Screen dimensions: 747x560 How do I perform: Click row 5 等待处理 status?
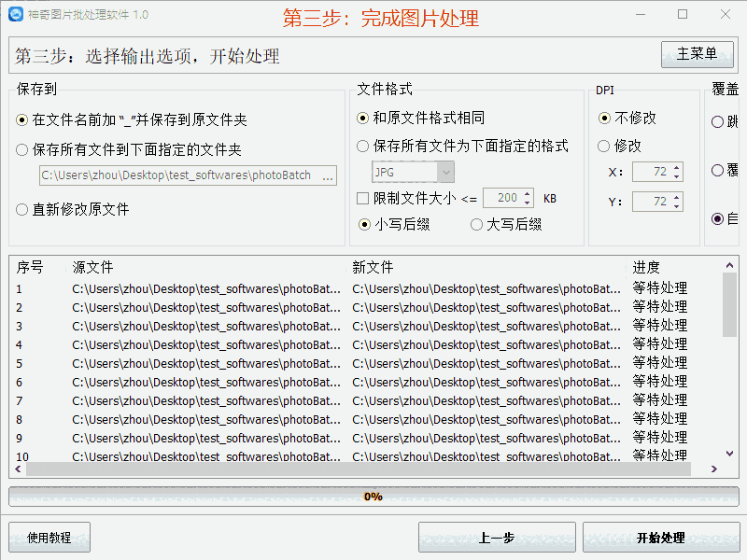[x=660, y=363]
